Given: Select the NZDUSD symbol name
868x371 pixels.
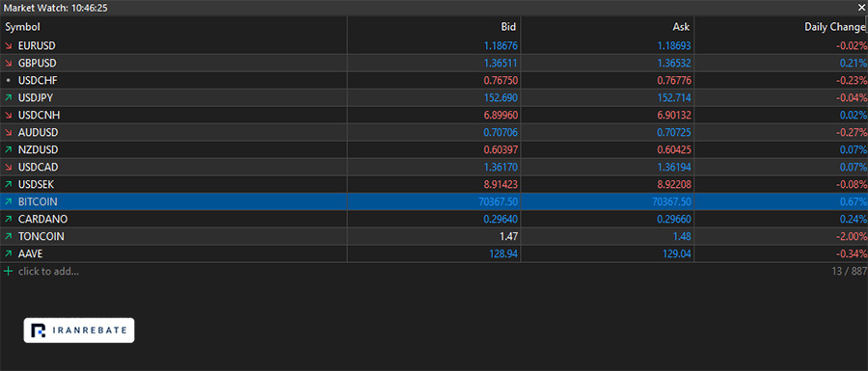Looking at the screenshot, I should (x=38, y=149).
